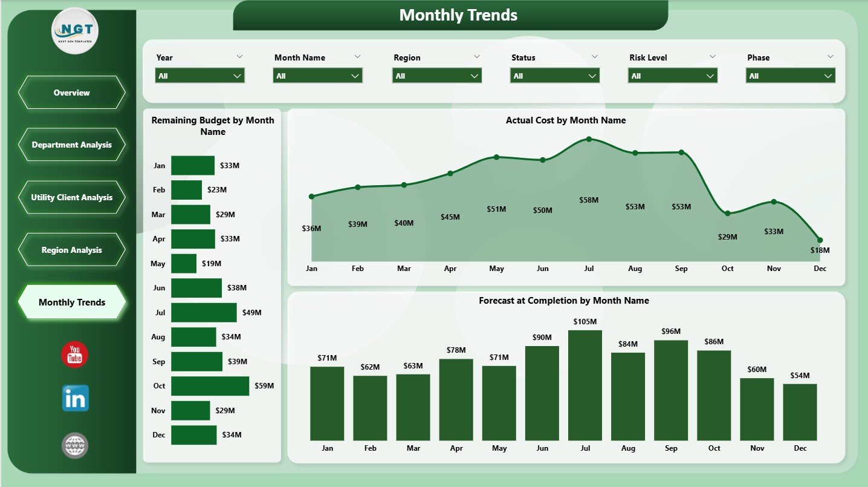Open the Department Analysis page
Image resolution: width=868 pixels, height=487 pixels.
tap(72, 145)
